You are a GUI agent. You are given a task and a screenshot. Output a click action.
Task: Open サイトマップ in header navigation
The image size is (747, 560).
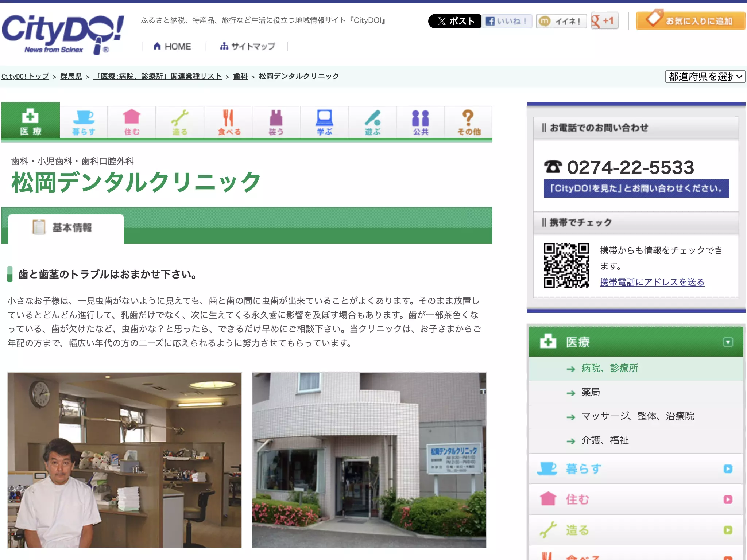pyautogui.click(x=247, y=46)
